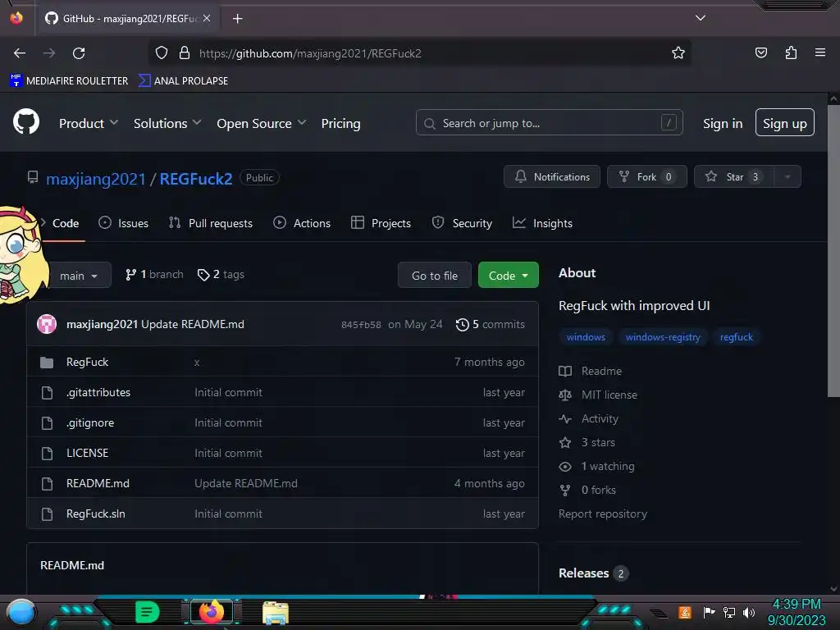Expand the Open Source navigation menu
Viewport: 840px width, 630px height.
(262, 123)
